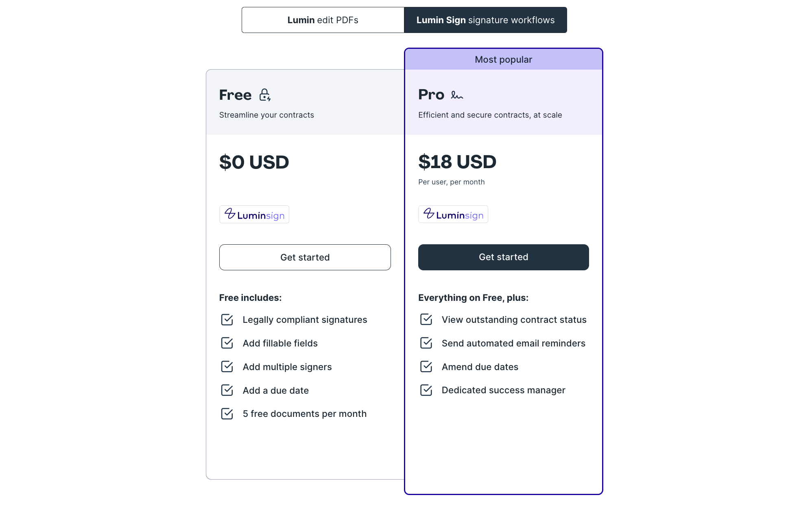Click the checkmark beside View outstanding contract status
Viewport: 812px width, 526px height.
click(426, 320)
